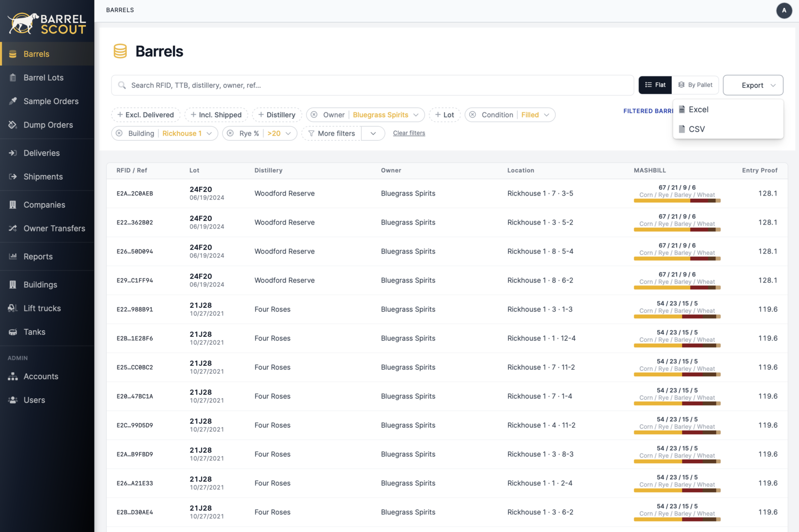
Task: Click the yellow barrel stack page icon
Action: [120, 51]
